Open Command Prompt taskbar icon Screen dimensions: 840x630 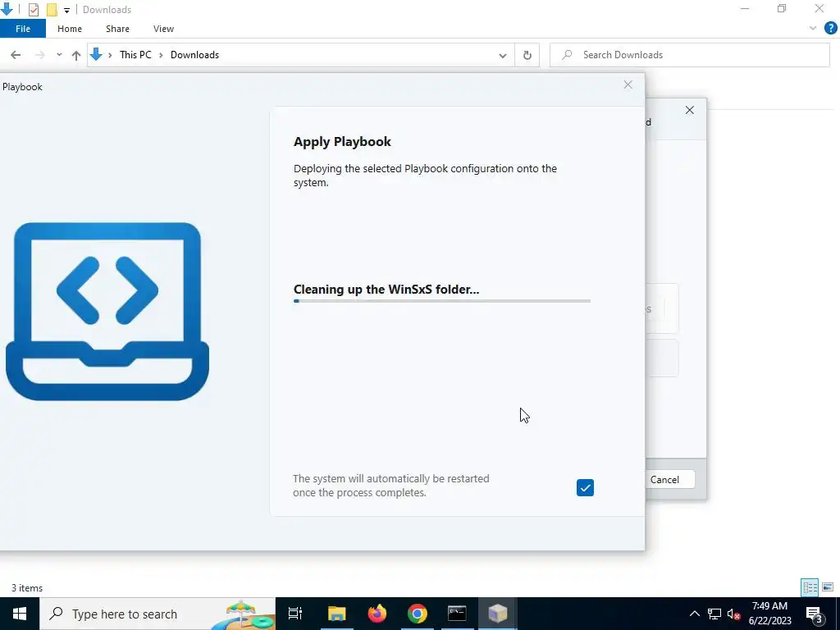(x=457, y=614)
